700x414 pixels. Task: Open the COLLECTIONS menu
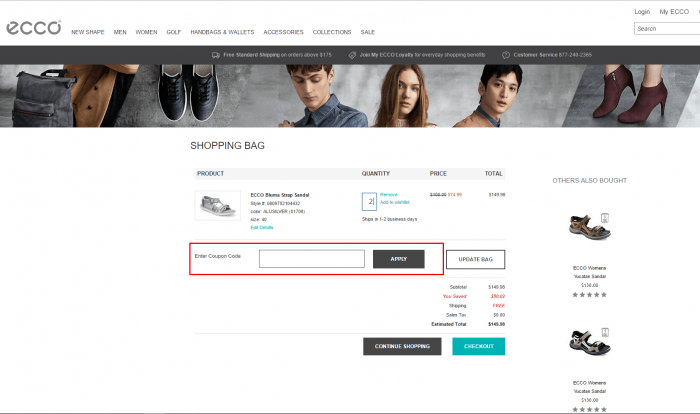(x=332, y=32)
